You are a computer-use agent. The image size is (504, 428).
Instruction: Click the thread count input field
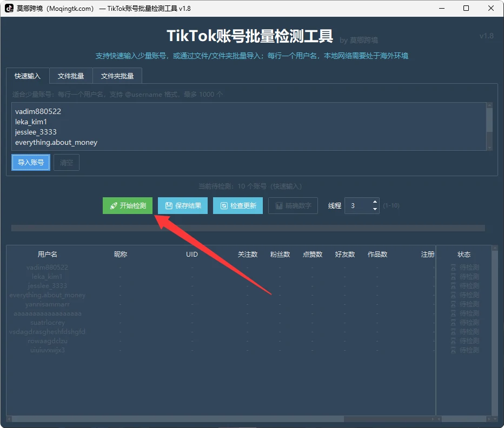pyautogui.click(x=358, y=206)
